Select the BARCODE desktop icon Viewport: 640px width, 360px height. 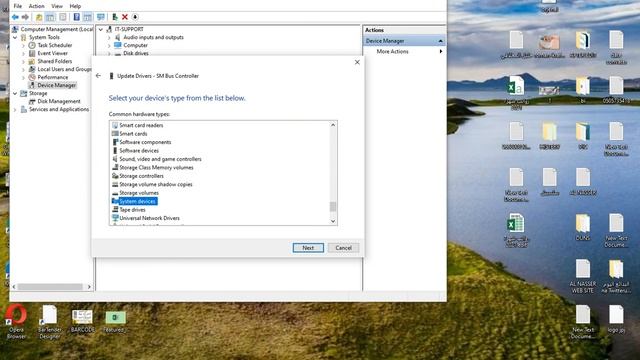pos(82,321)
